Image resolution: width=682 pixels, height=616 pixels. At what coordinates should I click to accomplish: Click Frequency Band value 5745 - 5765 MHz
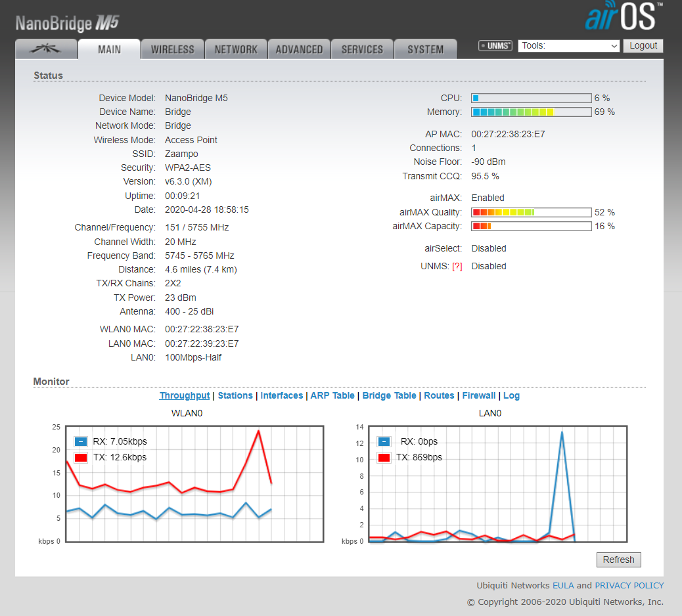pyautogui.click(x=200, y=255)
